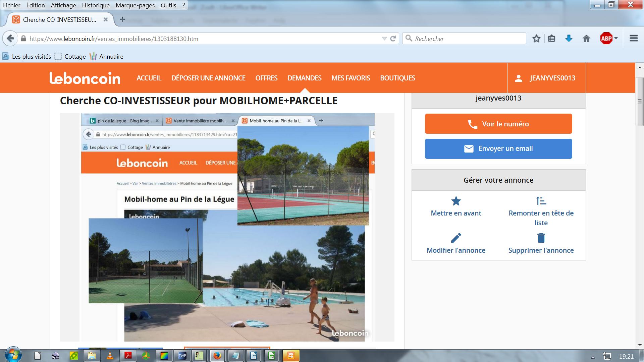Viewport: 644px width, 362px height.
Task: Open the Infra Recorder taskbar icon
Action: click(x=56, y=356)
